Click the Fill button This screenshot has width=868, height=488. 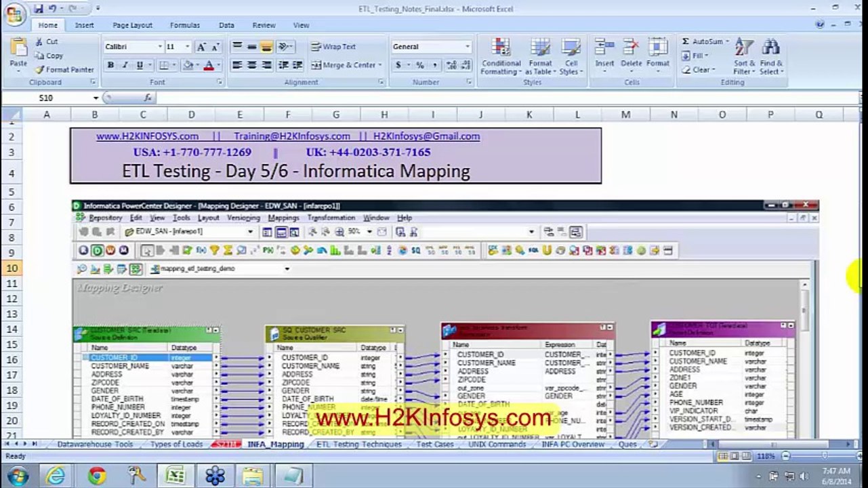tap(695, 56)
